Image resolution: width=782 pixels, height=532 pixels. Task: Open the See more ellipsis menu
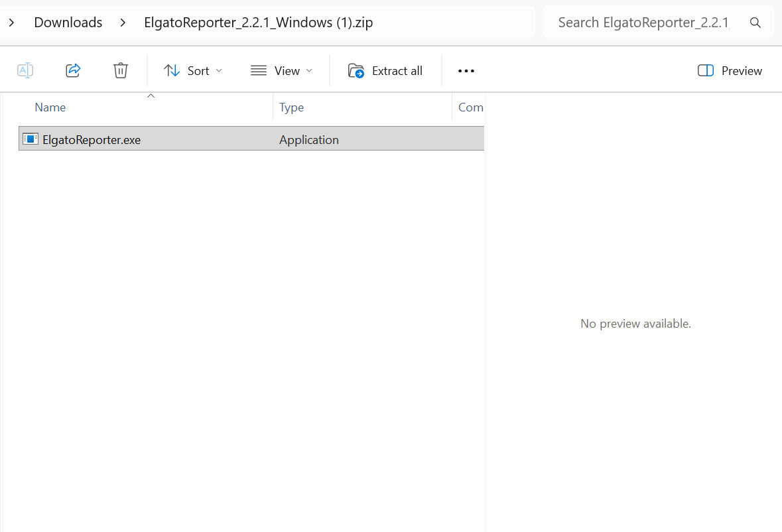[x=466, y=70]
